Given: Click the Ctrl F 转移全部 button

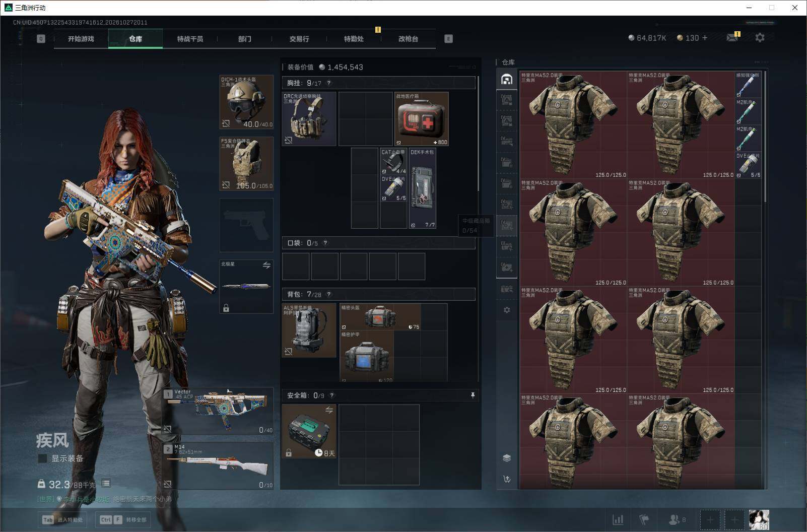Looking at the screenshot, I should click(x=124, y=519).
